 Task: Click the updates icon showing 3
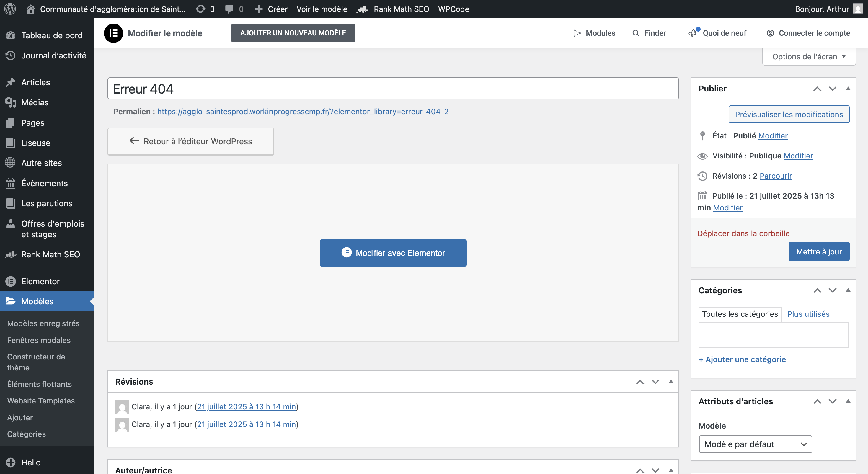(200, 9)
